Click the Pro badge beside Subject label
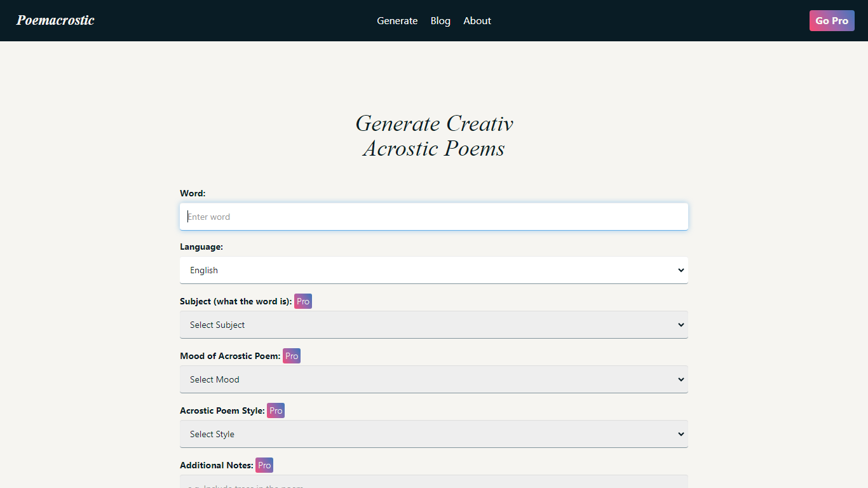 [303, 301]
